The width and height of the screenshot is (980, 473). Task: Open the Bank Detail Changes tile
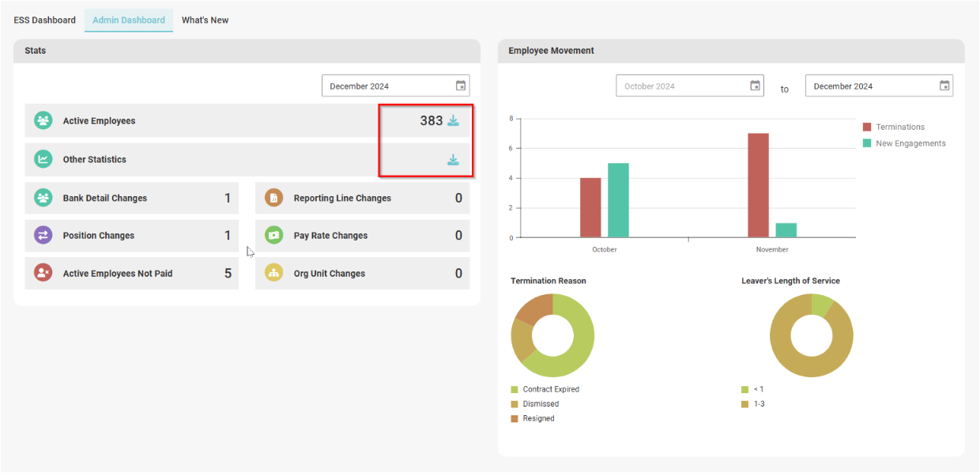131,199
